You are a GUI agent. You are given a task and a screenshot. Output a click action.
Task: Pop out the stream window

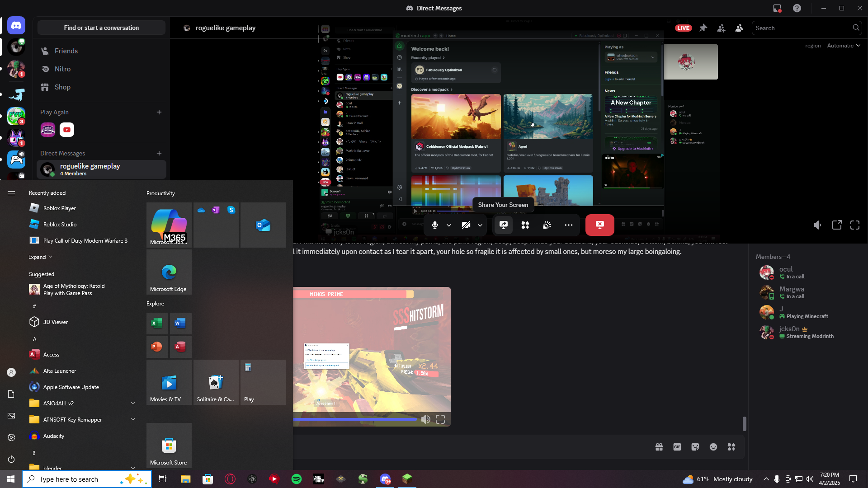coord(837,225)
